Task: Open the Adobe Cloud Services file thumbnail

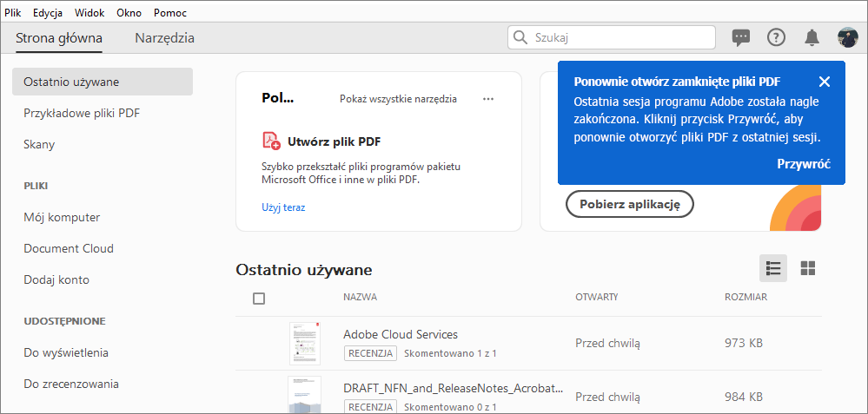Action: (x=304, y=343)
